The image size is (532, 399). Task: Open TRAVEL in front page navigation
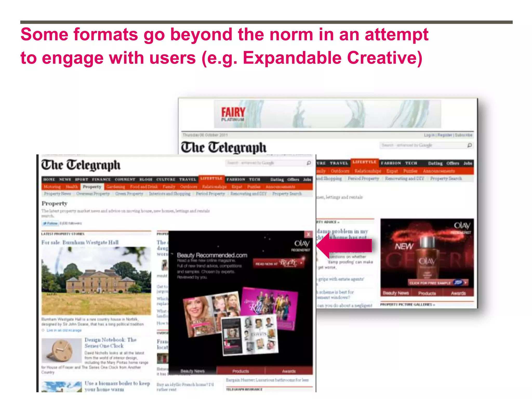tap(188, 179)
